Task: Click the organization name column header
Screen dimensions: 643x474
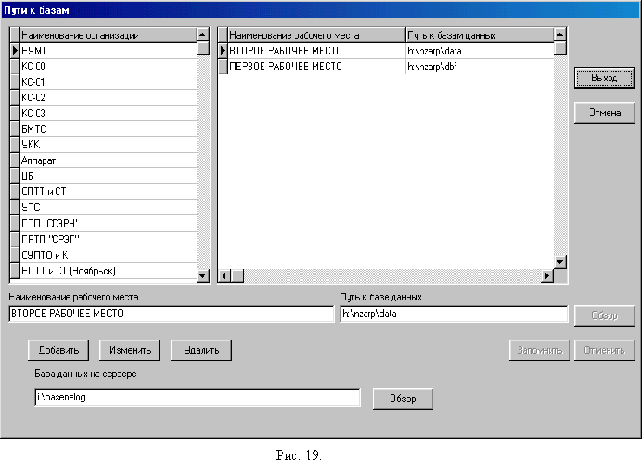Action: coord(109,35)
